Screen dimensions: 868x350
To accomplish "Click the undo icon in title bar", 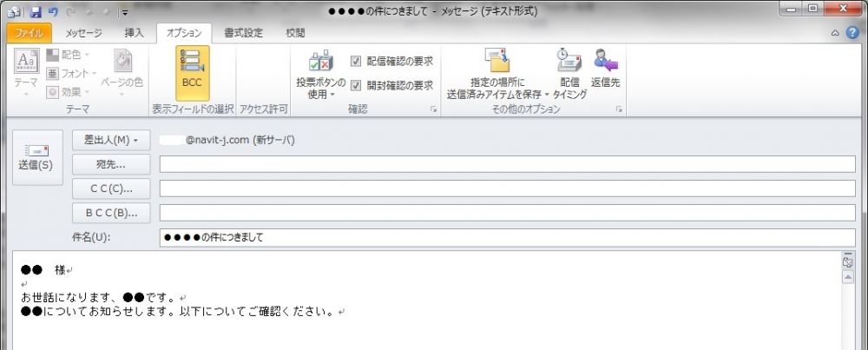I will tap(53, 11).
